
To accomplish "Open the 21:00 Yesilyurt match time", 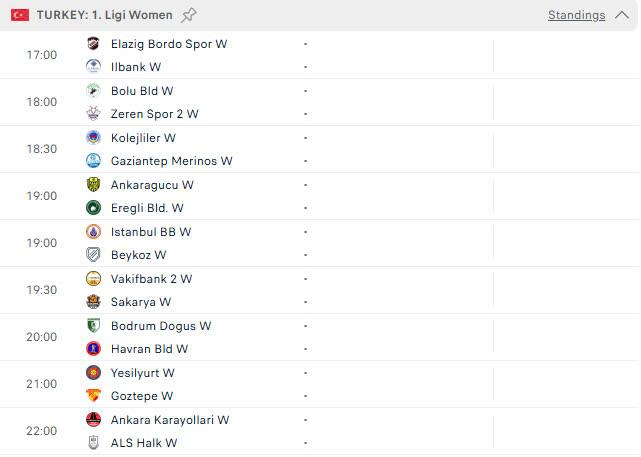I will click(x=41, y=384).
